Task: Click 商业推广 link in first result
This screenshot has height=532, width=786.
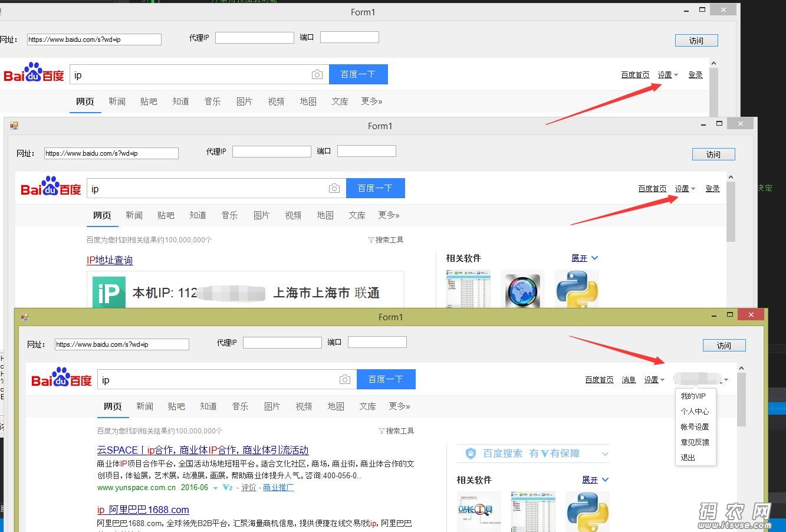Action: pyautogui.click(x=278, y=488)
